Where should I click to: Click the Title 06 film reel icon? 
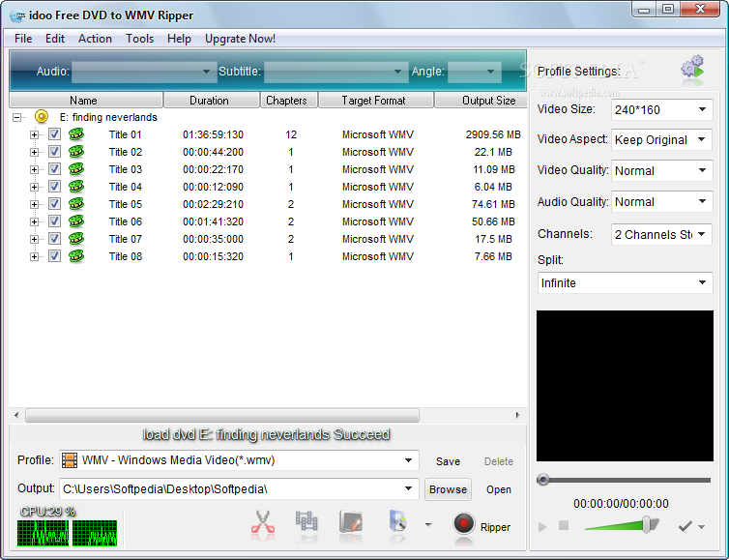pos(76,221)
